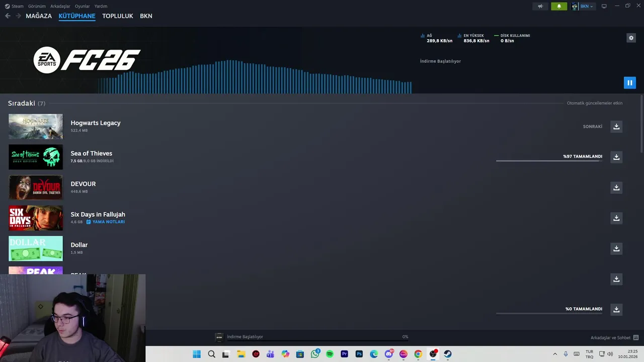Screen dimensions: 644x362
Task: Pause the EA Sports FC 26 download
Action: (629, 82)
